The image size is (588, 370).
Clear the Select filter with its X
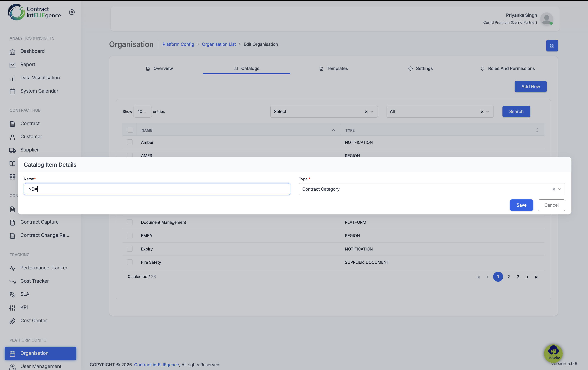[x=366, y=112]
